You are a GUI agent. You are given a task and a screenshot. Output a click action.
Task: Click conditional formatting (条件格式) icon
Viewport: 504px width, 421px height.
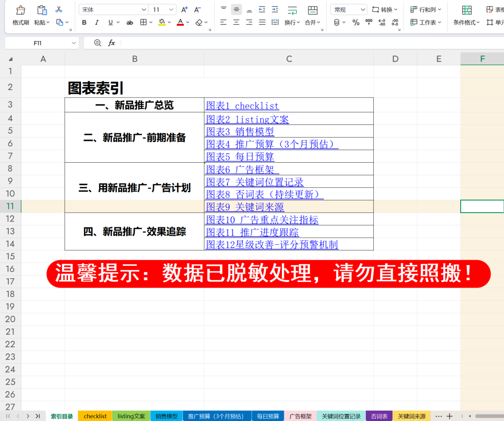pos(467,10)
